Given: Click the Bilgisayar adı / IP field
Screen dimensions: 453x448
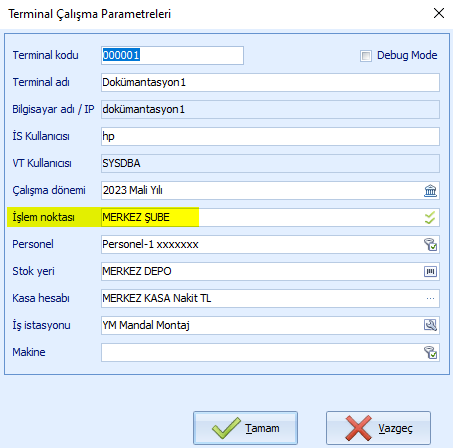Looking at the screenshot, I should click(270, 109).
